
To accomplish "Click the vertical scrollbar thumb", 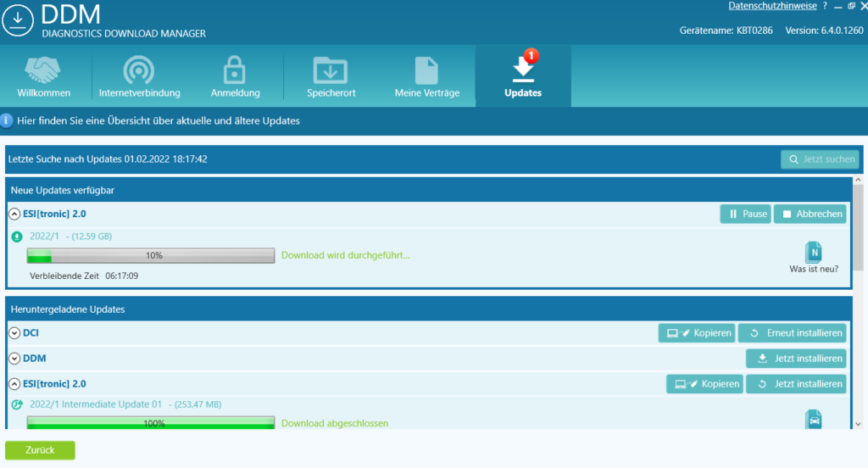I will point(858,227).
